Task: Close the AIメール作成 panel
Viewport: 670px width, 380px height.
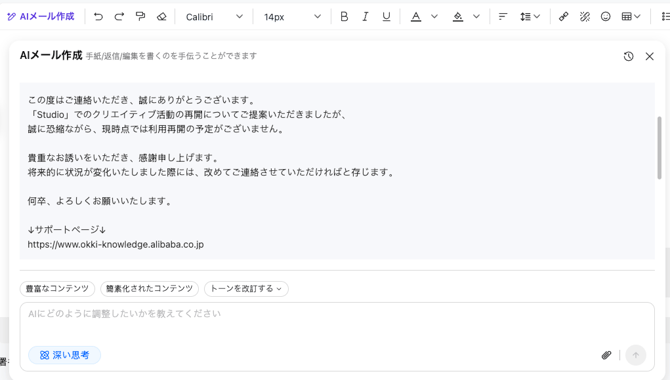Action: [x=649, y=56]
